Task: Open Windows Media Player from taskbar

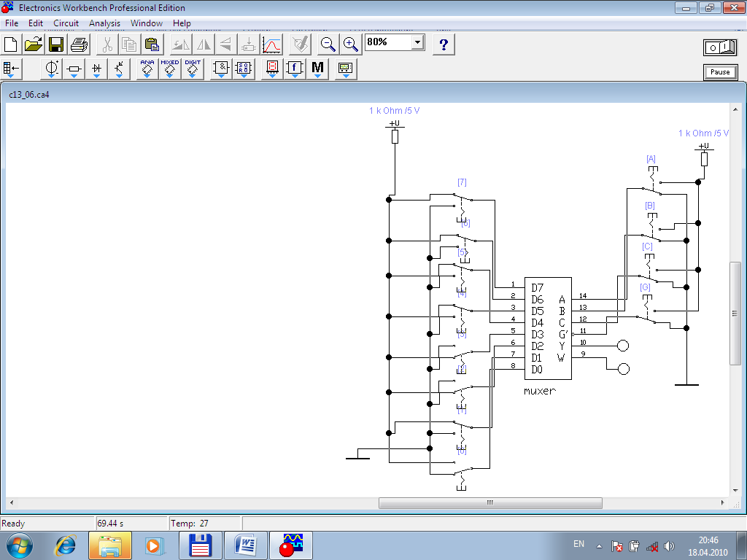Action: (x=153, y=545)
